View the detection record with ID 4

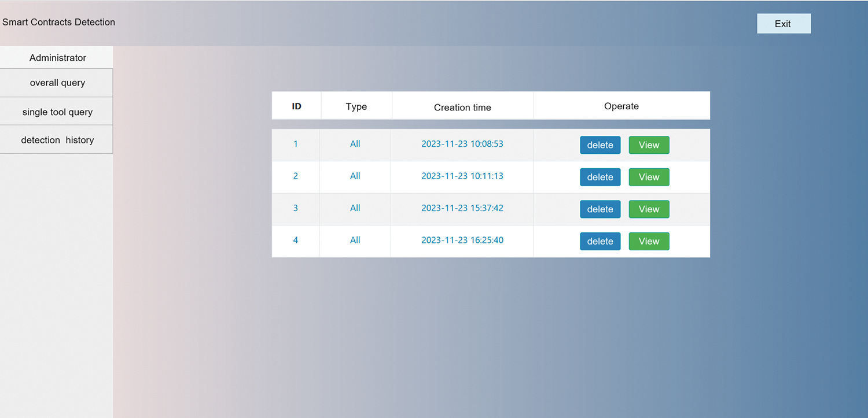[649, 241]
